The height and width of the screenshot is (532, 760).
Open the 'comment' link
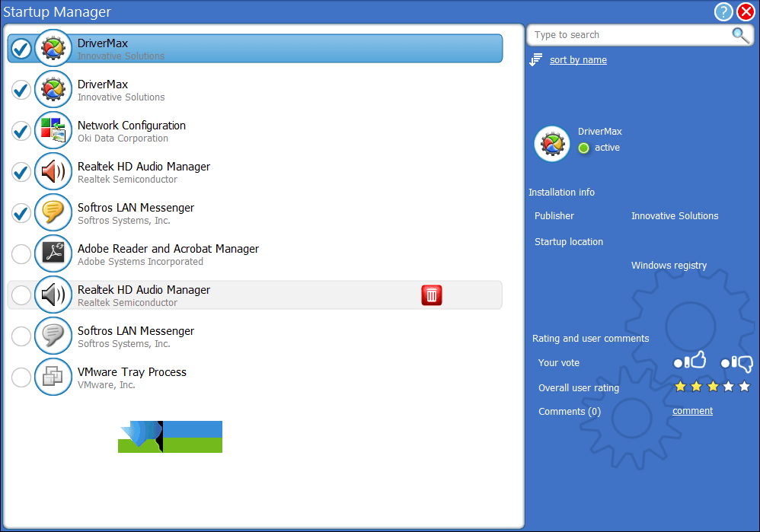(x=692, y=411)
